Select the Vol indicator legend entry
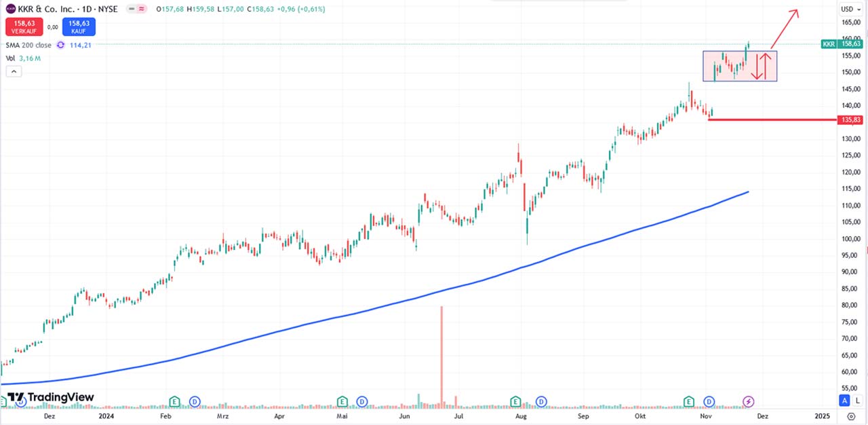Viewport: 868px width, 425px height. [10, 58]
